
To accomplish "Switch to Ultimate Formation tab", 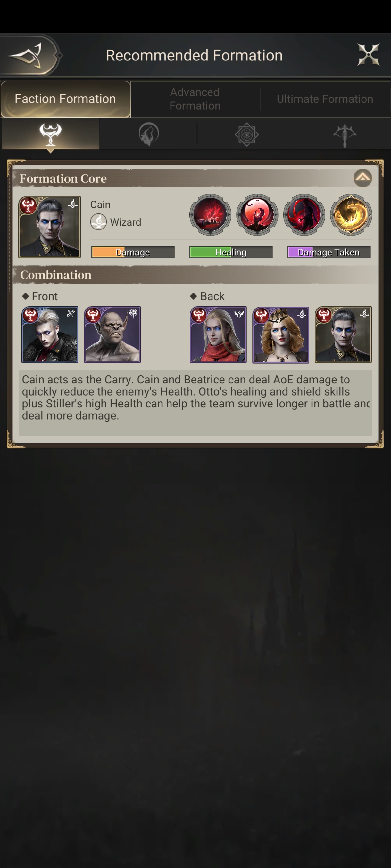I will [325, 99].
